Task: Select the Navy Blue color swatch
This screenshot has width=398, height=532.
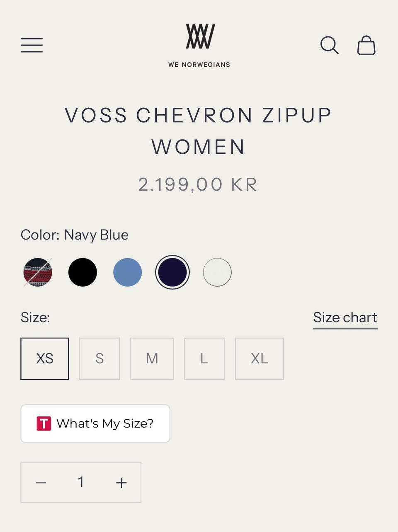Action: click(x=172, y=272)
